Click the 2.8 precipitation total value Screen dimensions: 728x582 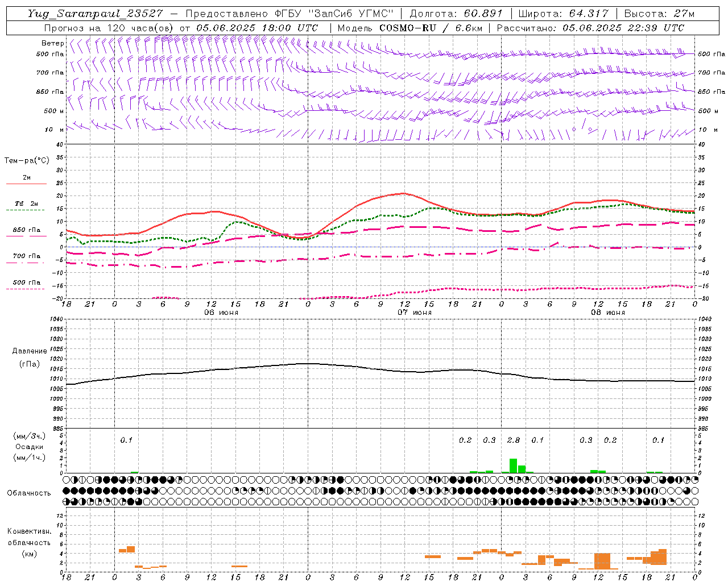coord(513,440)
